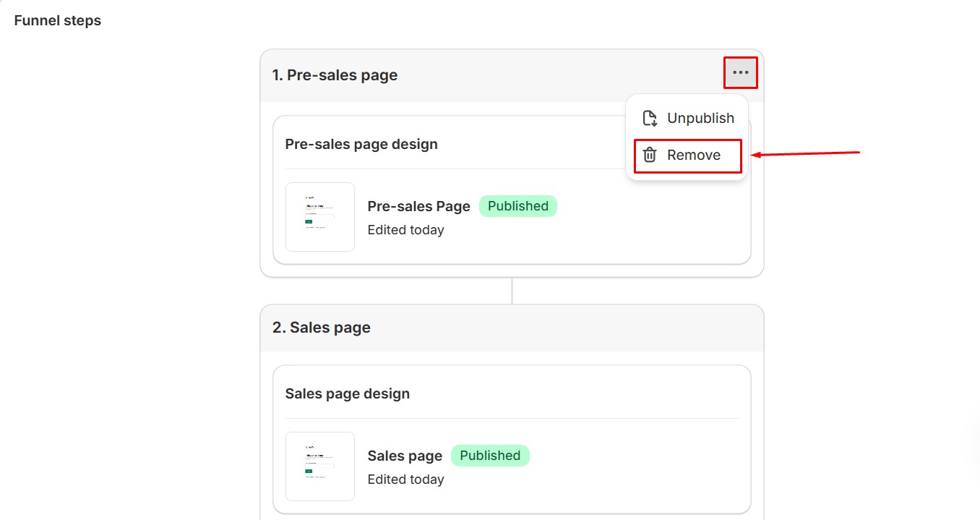Click Published badge next to Sales page

[490, 456]
